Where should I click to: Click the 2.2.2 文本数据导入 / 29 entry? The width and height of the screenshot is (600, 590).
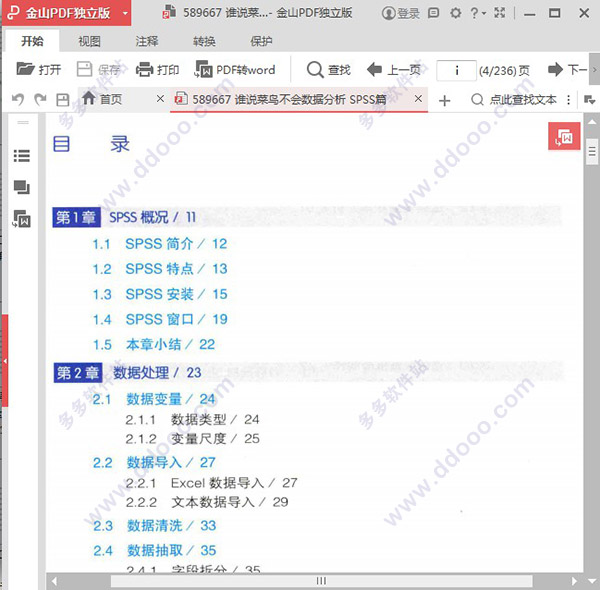click(207, 502)
